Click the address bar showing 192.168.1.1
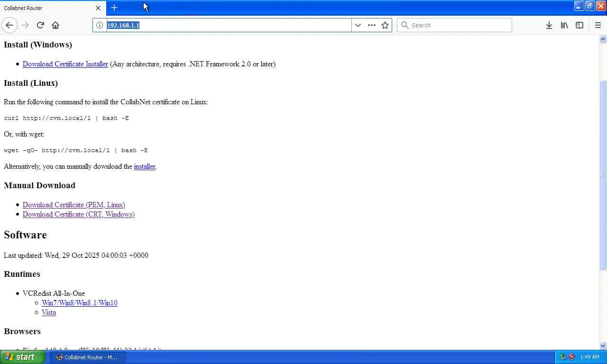Screen dimensions: 607x364 click(229, 25)
